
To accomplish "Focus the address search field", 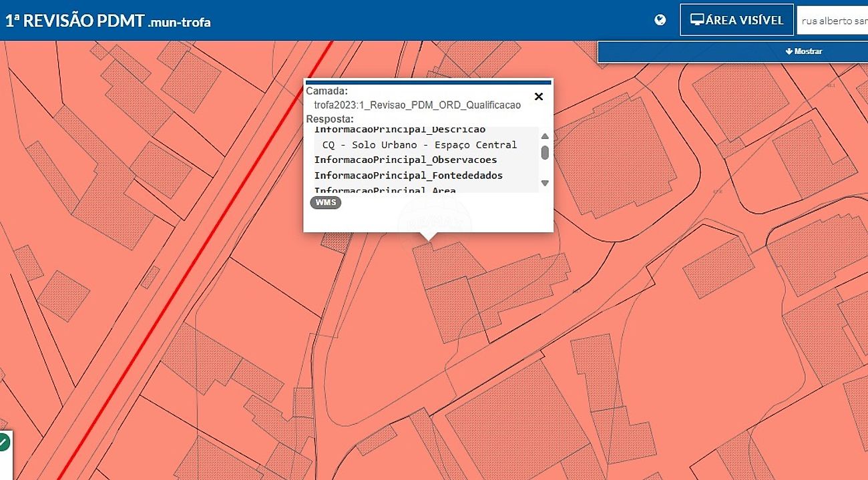I will pyautogui.click(x=833, y=20).
